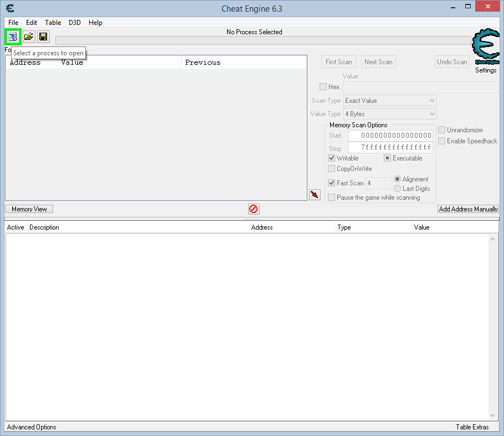The image size is (504, 436).
Task: Click the Next Scan button
Action: [378, 61]
